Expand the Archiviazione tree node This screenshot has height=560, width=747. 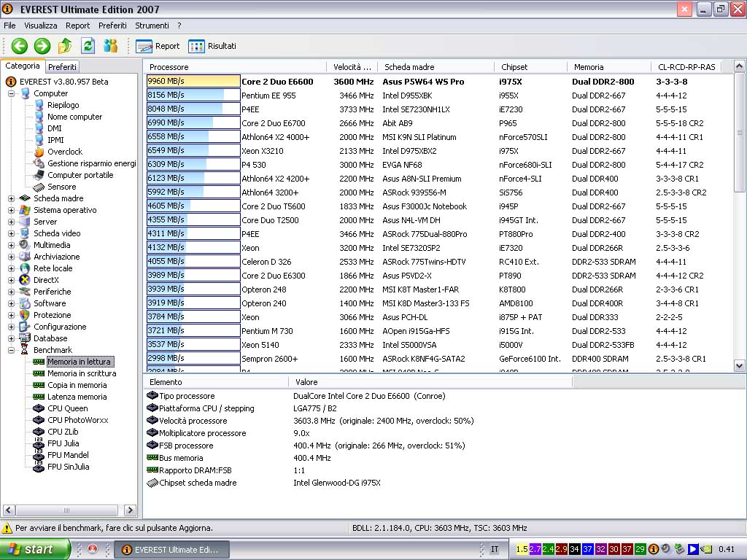11,257
